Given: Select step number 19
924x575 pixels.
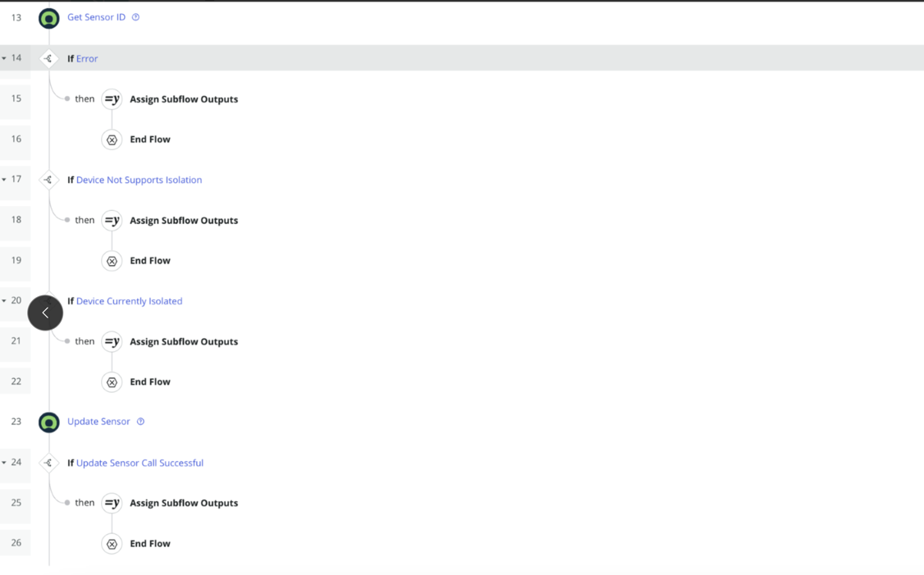Looking at the screenshot, I should tap(16, 260).
